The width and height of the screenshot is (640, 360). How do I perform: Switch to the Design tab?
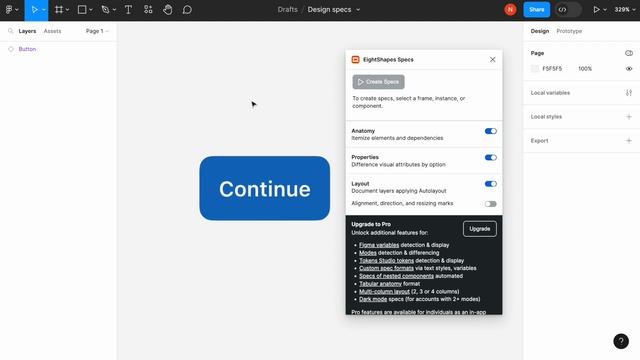(540, 31)
